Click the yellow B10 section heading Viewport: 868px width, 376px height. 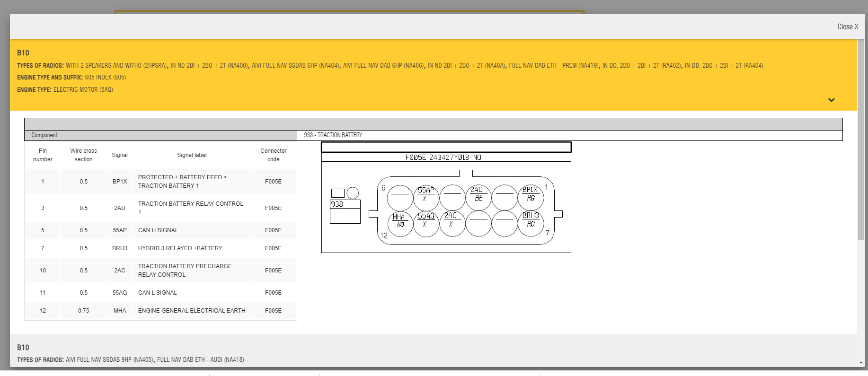23,53
